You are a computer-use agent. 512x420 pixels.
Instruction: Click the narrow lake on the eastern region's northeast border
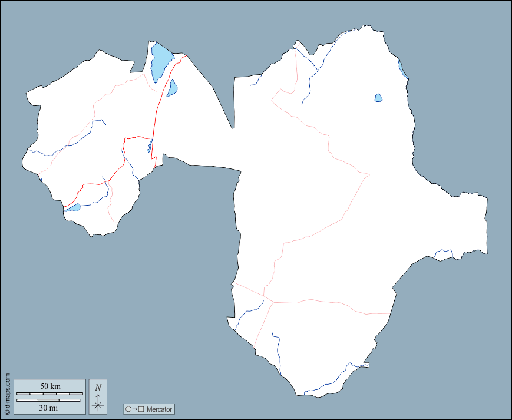click(x=402, y=69)
